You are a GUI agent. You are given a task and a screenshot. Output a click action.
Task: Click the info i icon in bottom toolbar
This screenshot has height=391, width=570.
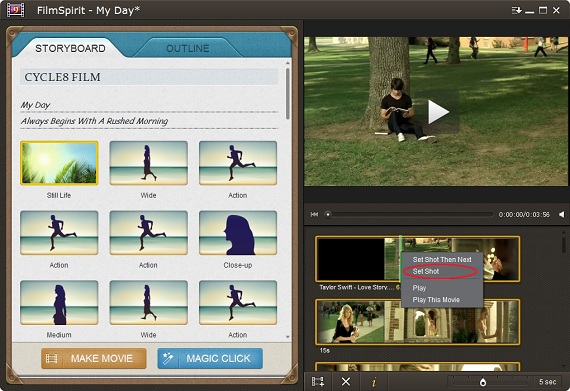pos(374,382)
